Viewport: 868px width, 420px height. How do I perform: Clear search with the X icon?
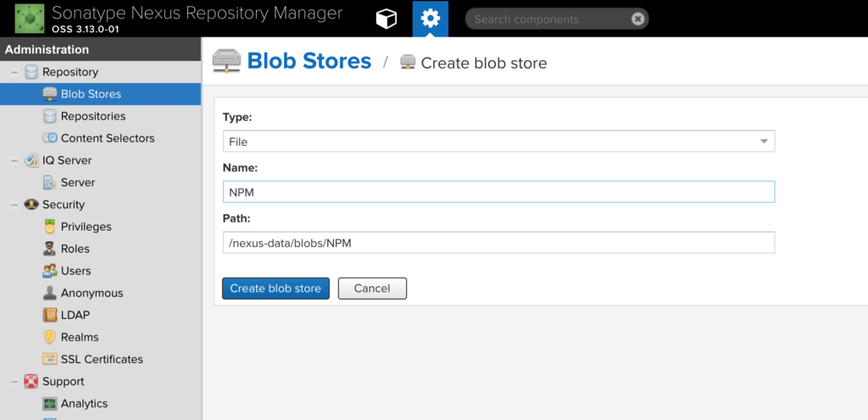point(637,19)
